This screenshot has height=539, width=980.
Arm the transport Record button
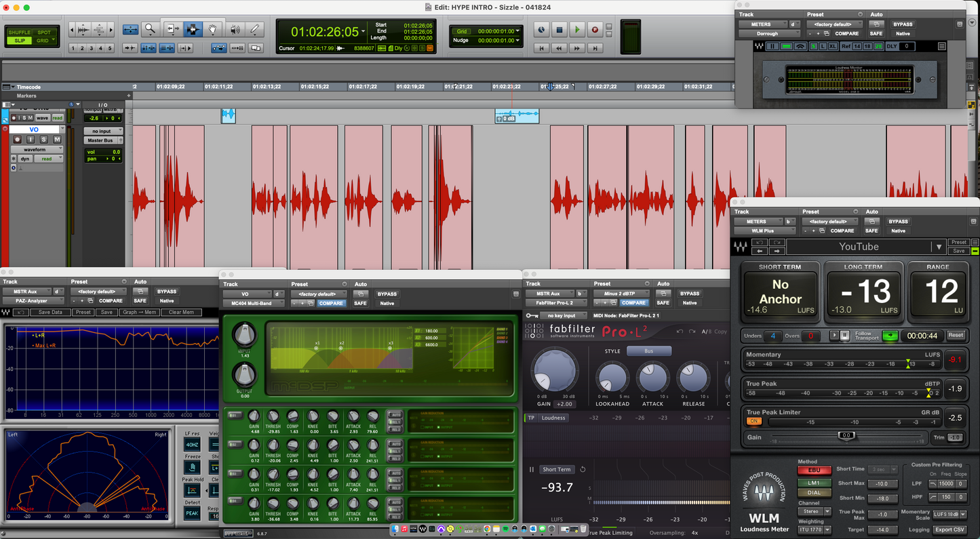[x=595, y=30]
